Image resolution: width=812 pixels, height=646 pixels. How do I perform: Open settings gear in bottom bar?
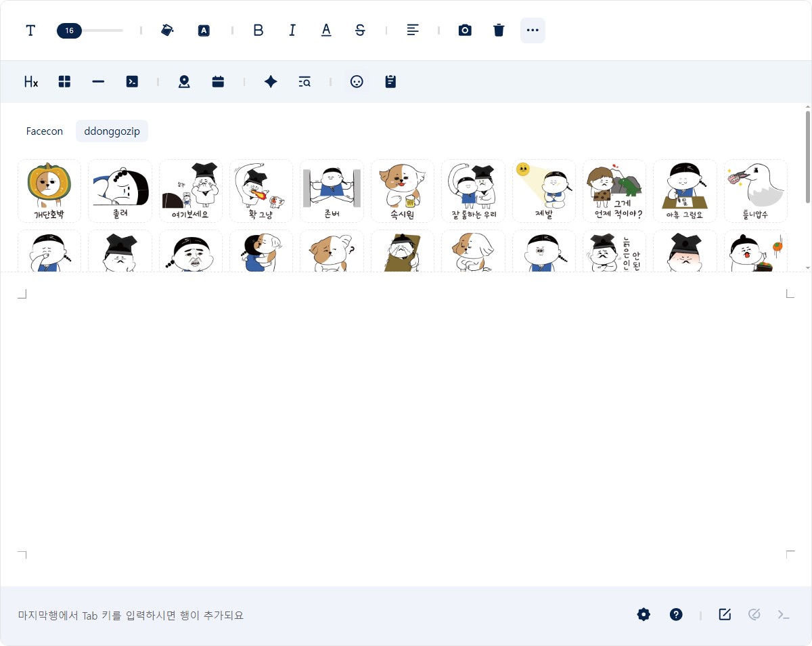click(644, 615)
